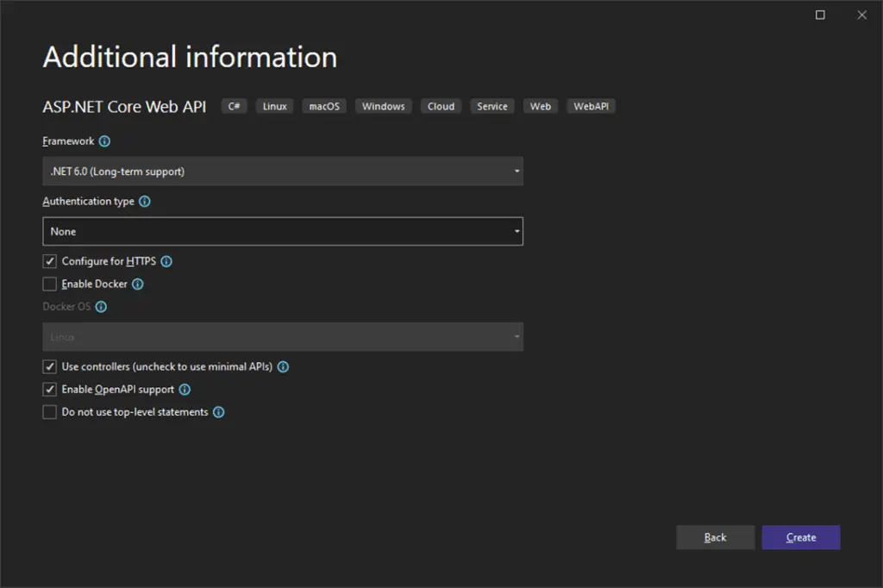
Task: Open the Framework dropdown
Action: pos(283,172)
